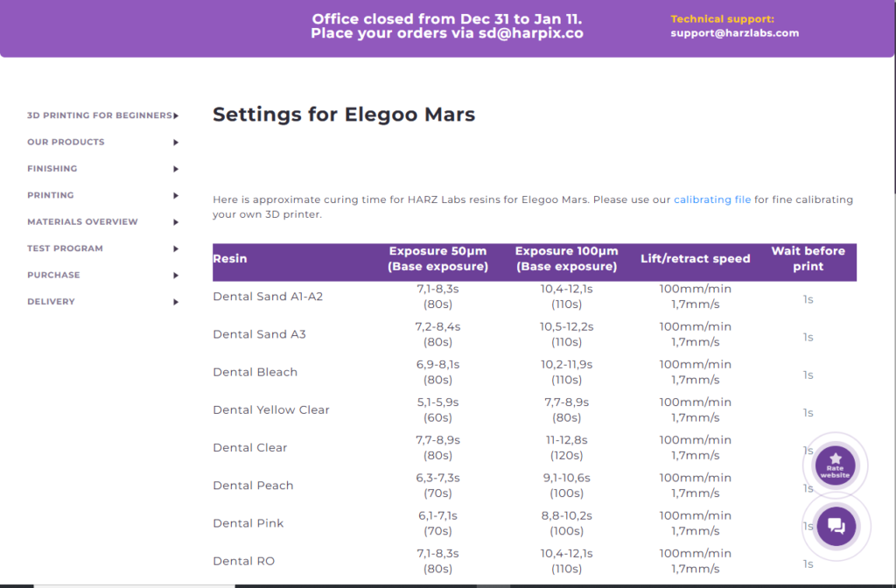Image resolution: width=896 pixels, height=588 pixels.
Task: Expand the 3D Printing for Beginners arrow
Action: tap(176, 115)
